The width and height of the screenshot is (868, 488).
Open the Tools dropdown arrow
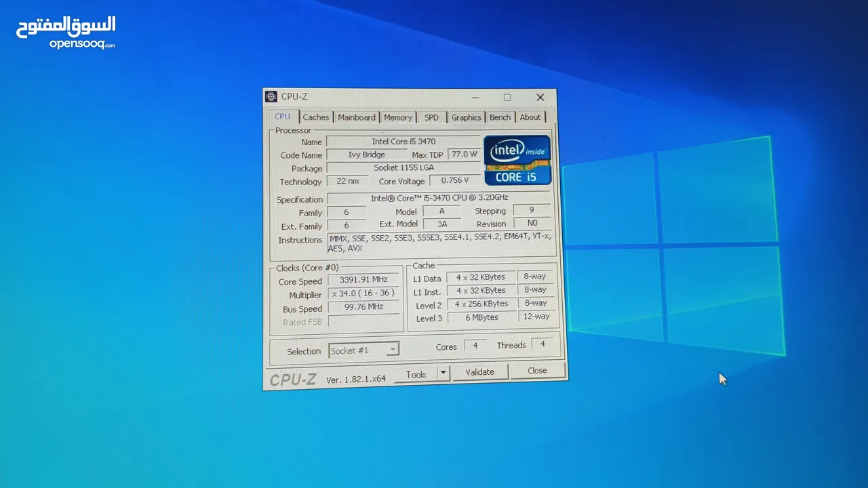tap(443, 373)
